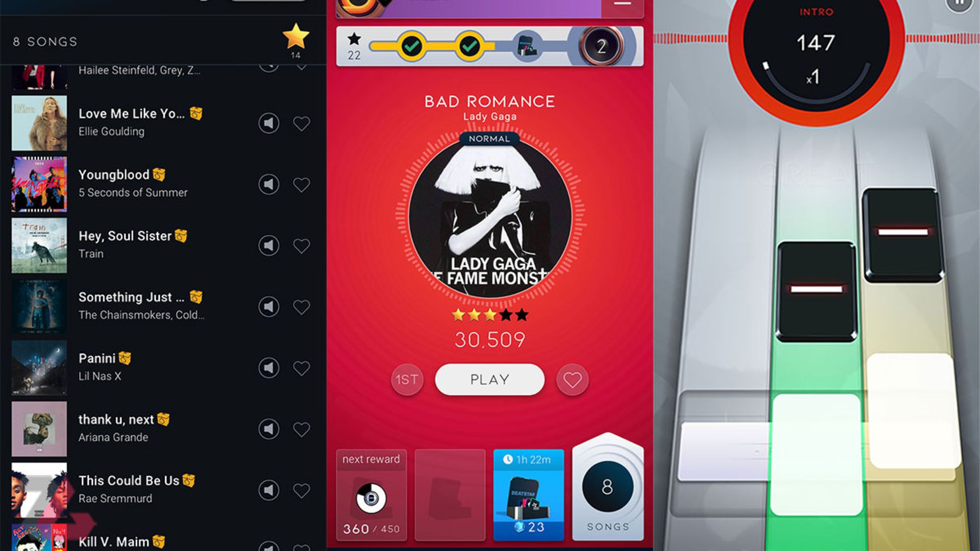Screen dimensions: 980x551
Task: Click the gift box icon beside Youngblood
Action: tap(159, 174)
